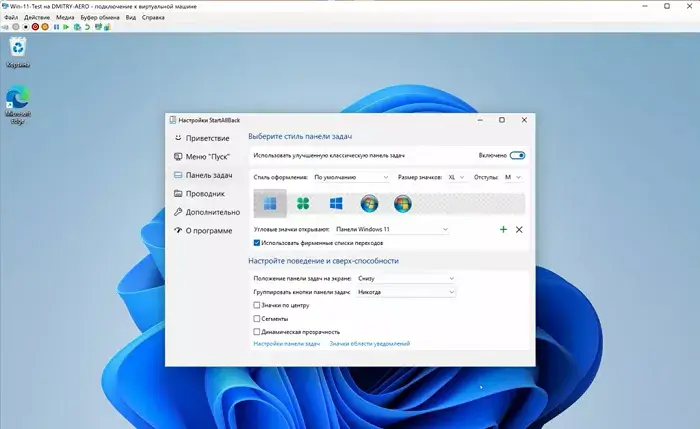Open the 'Стиль оформления' dropdown
The image size is (700, 429).
point(350,177)
